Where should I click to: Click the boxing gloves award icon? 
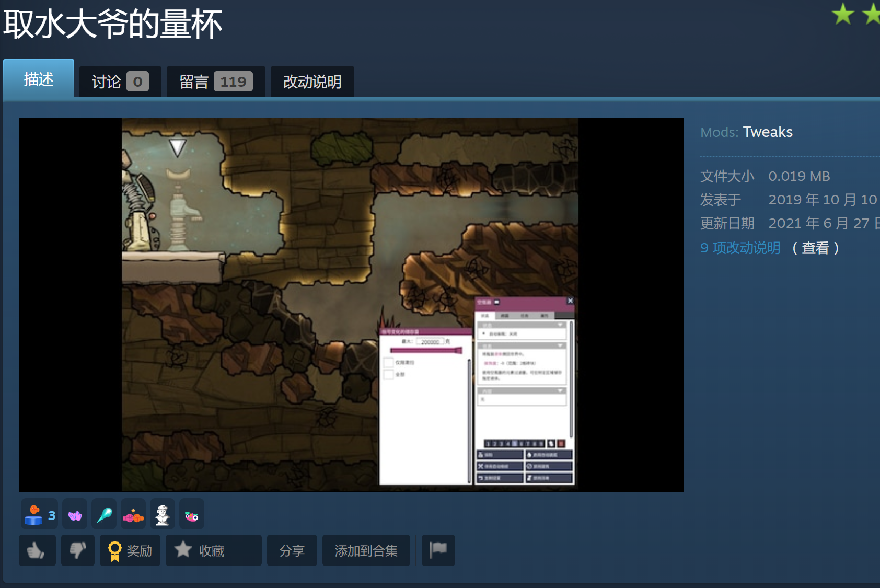[133, 515]
